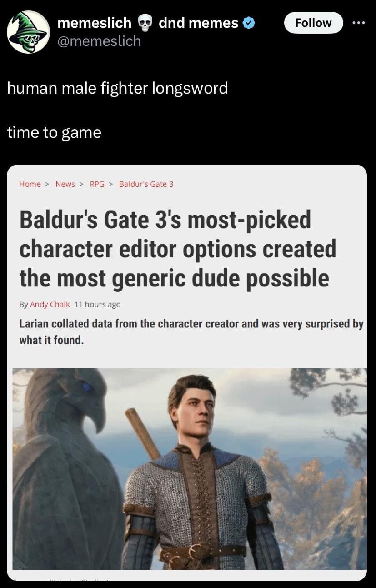Click the 11 hours ago timestamp
Viewport: 376px width, 588px height.
(97, 304)
